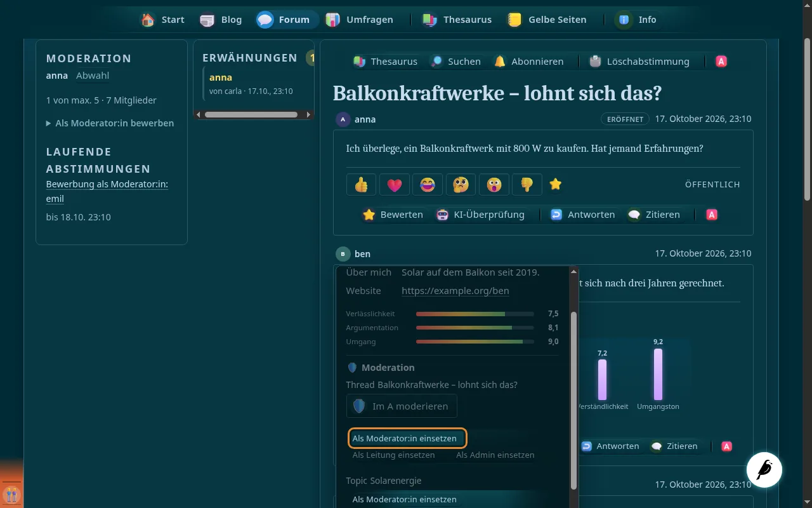Open Thesaurus in the top navigation bar
The height and width of the screenshot is (508, 812).
click(x=457, y=20)
